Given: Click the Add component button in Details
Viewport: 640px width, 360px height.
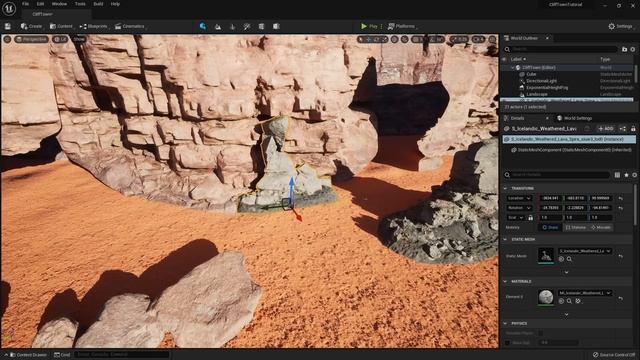Looking at the screenshot, I should tap(606, 129).
